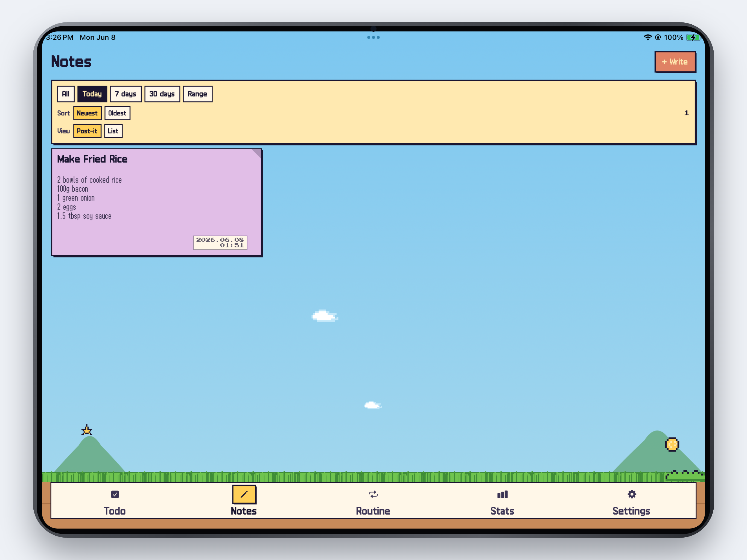Open the Make Fried Rice note title
Viewport: 747px width, 560px height.
pos(92,159)
